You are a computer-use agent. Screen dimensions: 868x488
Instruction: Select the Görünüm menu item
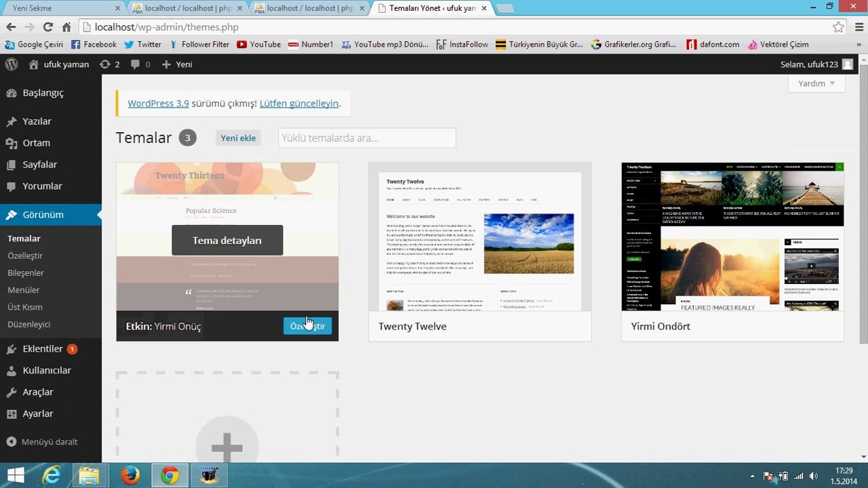pyautogui.click(x=51, y=215)
